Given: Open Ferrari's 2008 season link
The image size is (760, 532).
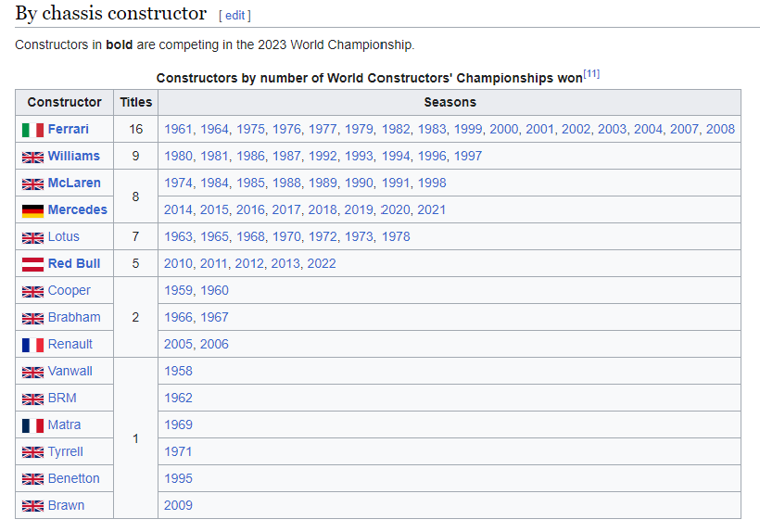Looking at the screenshot, I should [x=720, y=130].
